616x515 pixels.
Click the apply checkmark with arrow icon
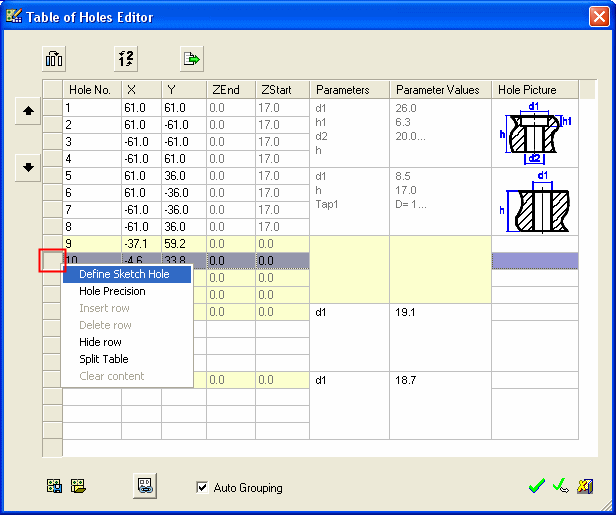click(561, 486)
